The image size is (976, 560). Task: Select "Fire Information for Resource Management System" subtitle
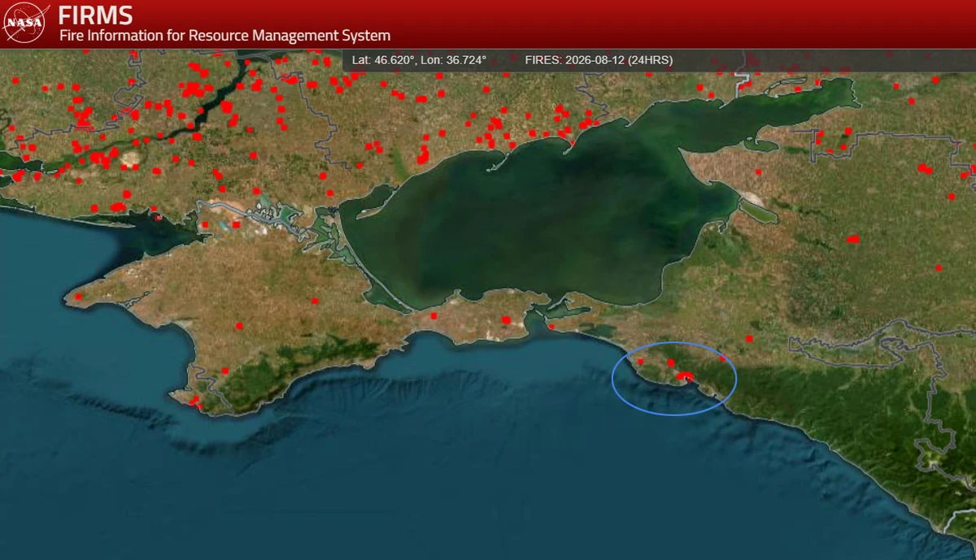pyautogui.click(x=224, y=36)
